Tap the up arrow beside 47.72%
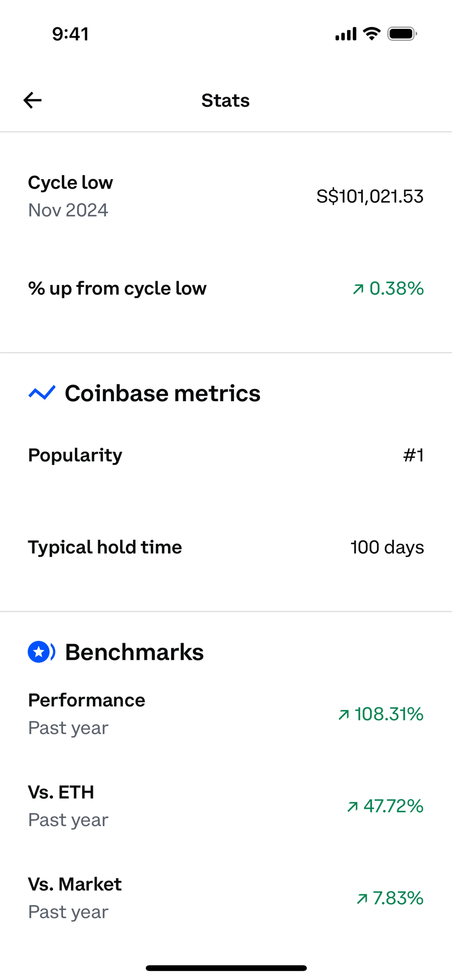This screenshot has height=980, width=452. click(353, 806)
